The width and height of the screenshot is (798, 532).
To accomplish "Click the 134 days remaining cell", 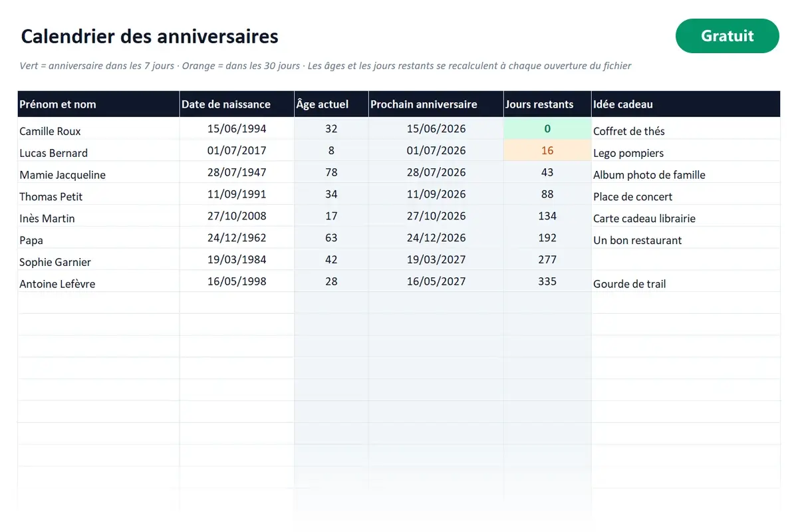I will point(547,216).
